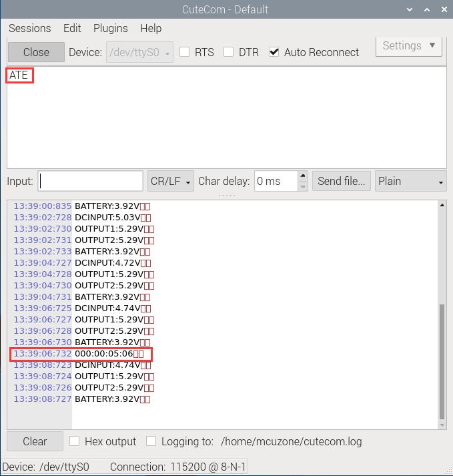Click the output vertical scrollbar thumb
Image resolution: width=453 pixels, height=476 pixels.
(x=442, y=362)
